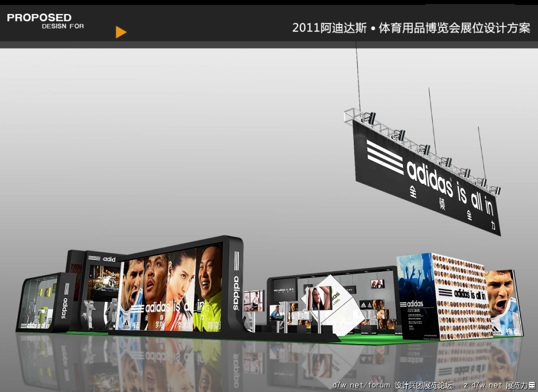This screenshot has width=538, height=392.
Task: Click the "DESISN FOR" subtitle text
Action: tap(63, 26)
